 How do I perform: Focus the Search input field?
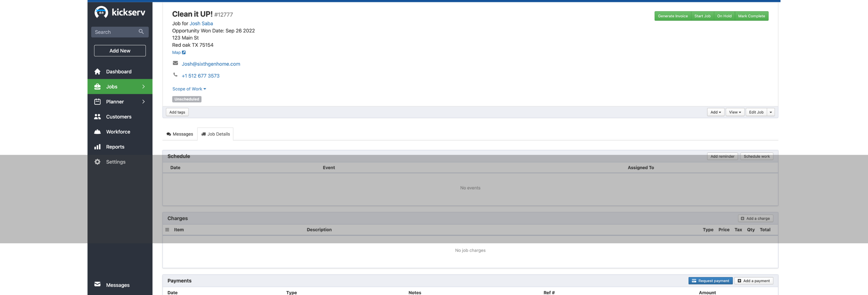120,32
